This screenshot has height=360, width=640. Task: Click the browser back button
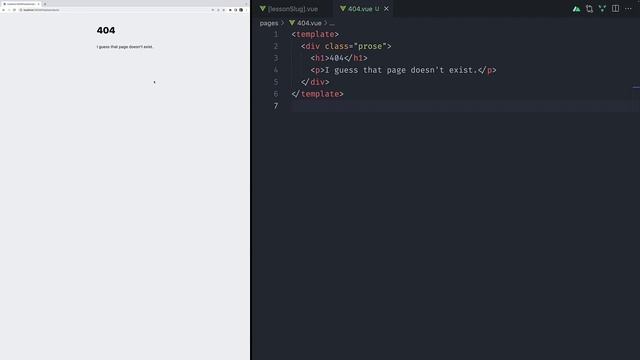click(3, 10)
